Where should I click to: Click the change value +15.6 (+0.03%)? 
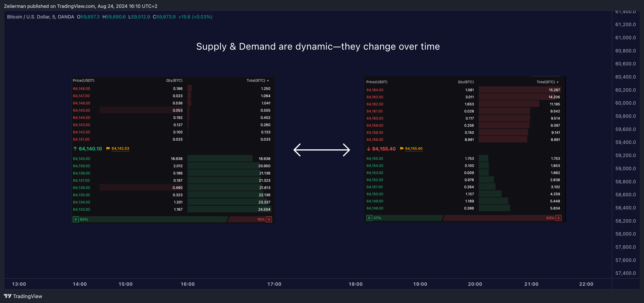(195, 17)
